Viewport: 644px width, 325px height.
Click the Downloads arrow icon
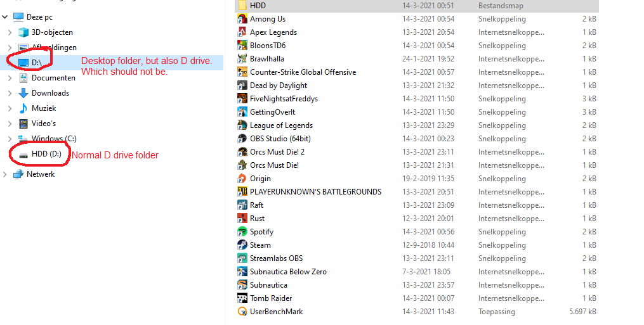click(x=23, y=92)
